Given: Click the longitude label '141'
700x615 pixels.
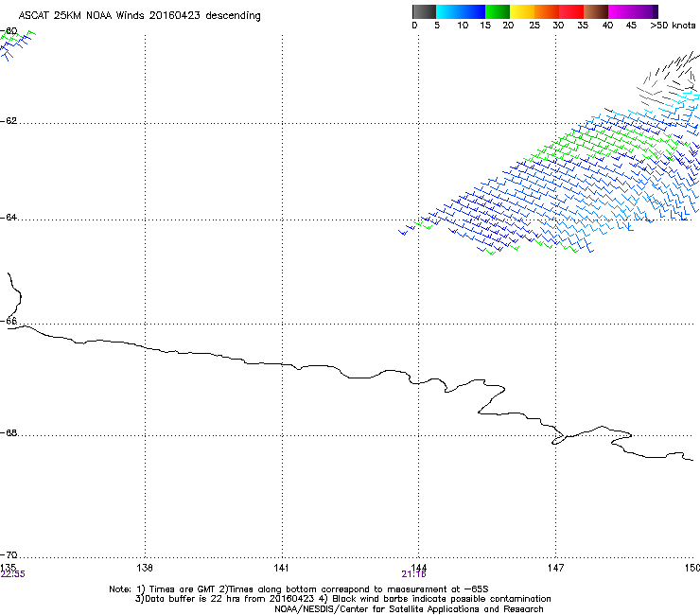Looking at the screenshot, I should [281, 567].
